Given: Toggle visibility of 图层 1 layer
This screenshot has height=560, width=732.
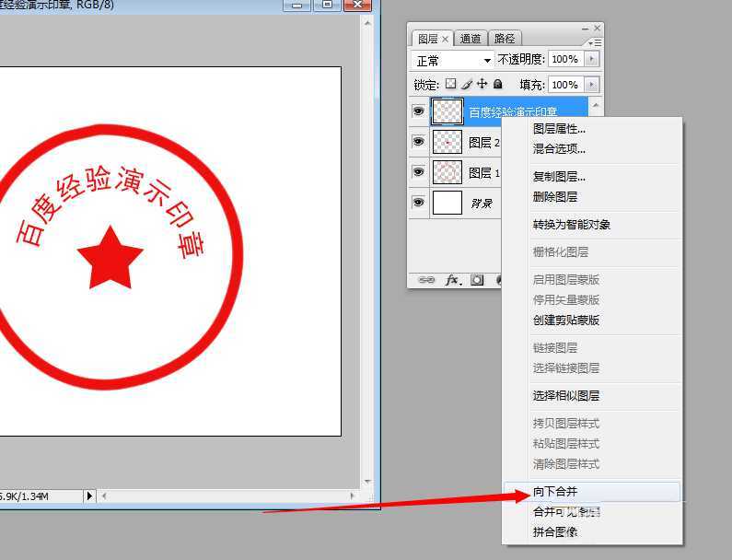Looking at the screenshot, I should (x=419, y=171).
